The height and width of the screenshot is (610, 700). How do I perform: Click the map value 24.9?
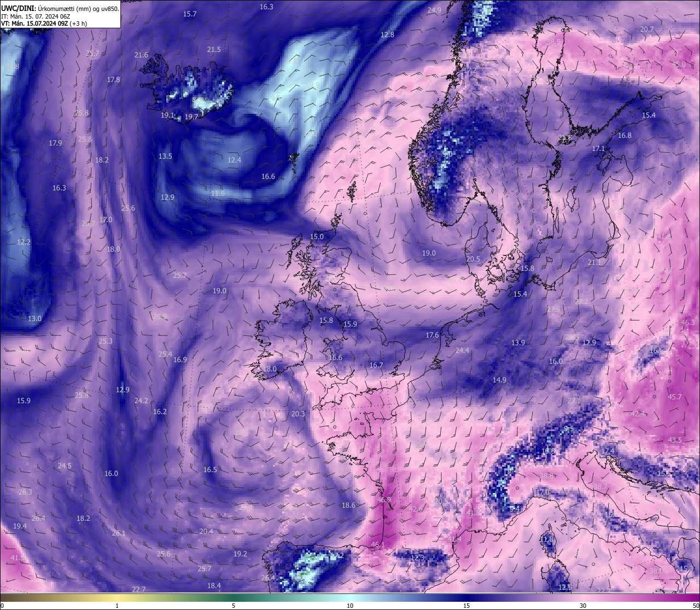point(434,10)
